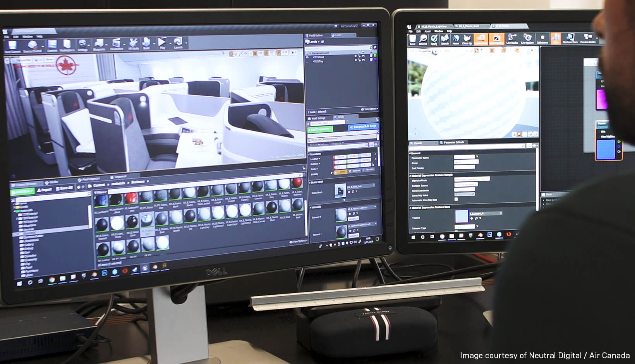Enable VR Mode from toolbar
635x364 pixels.
point(133,44)
